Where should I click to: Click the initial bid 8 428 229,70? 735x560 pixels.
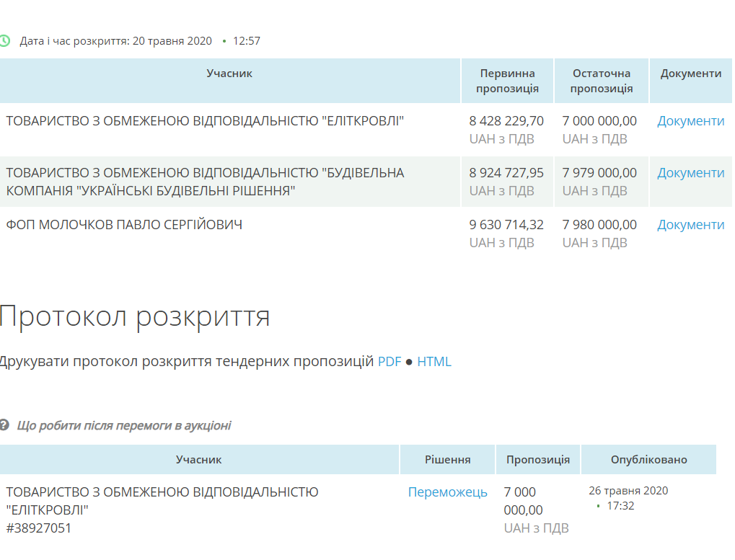click(x=506, y=121)
